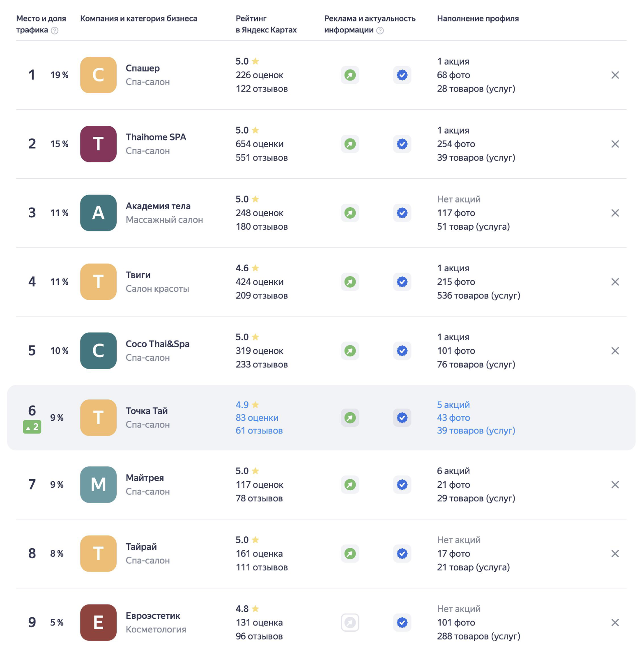Click the blue verified badge for Thaihome SPA
644x660 pixels.
coord(402,144)
